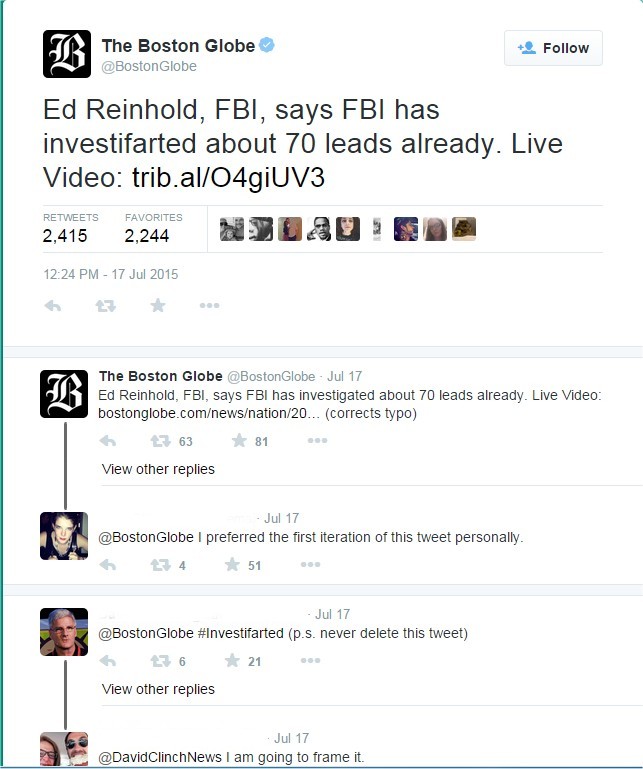The image size is (643, 769).
Task: Retweet the #Investifarted reply with 6 retweets
Action: pyautogui.click(x=168, y=661)
